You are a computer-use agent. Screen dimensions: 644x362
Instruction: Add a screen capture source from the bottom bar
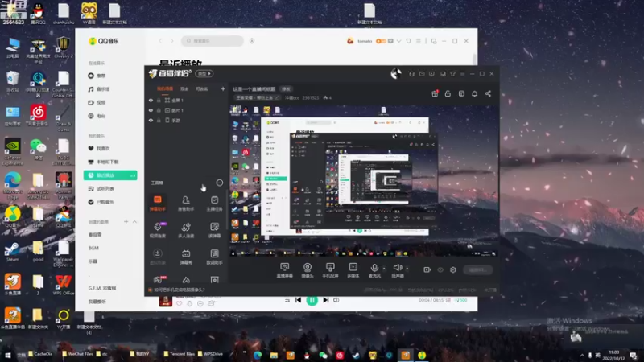(285, 270)
